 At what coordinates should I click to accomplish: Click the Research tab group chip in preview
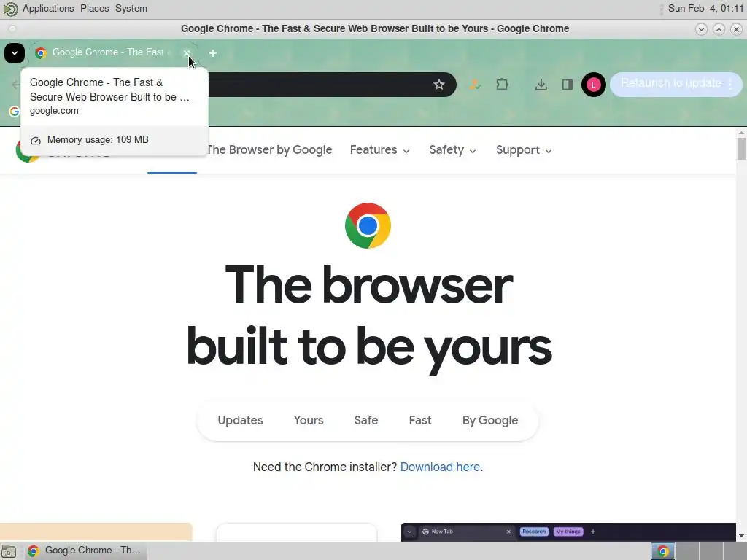[533, 532]
